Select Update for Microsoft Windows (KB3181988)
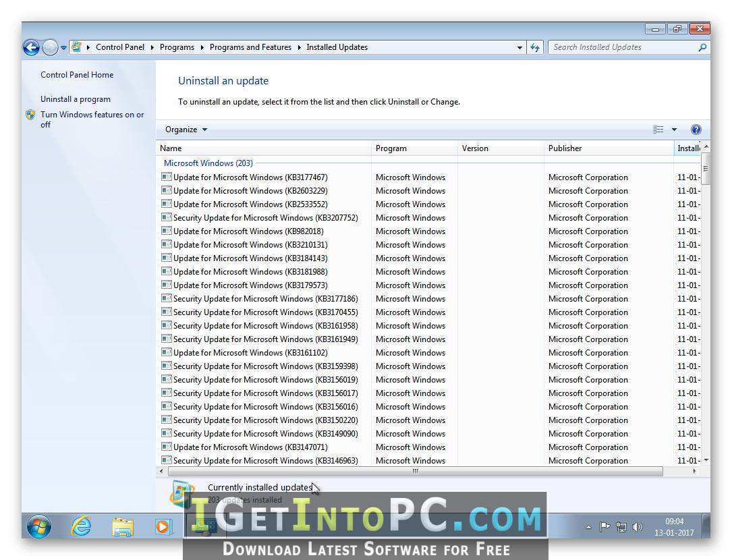This screenshot has height=560, width=732. [250, 272]
